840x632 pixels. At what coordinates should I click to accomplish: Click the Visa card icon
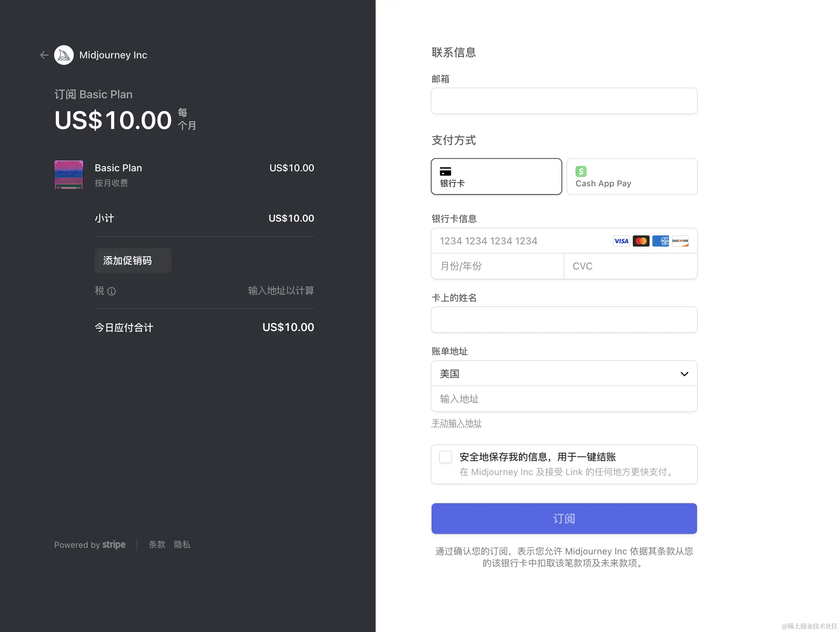click(621, 241)
